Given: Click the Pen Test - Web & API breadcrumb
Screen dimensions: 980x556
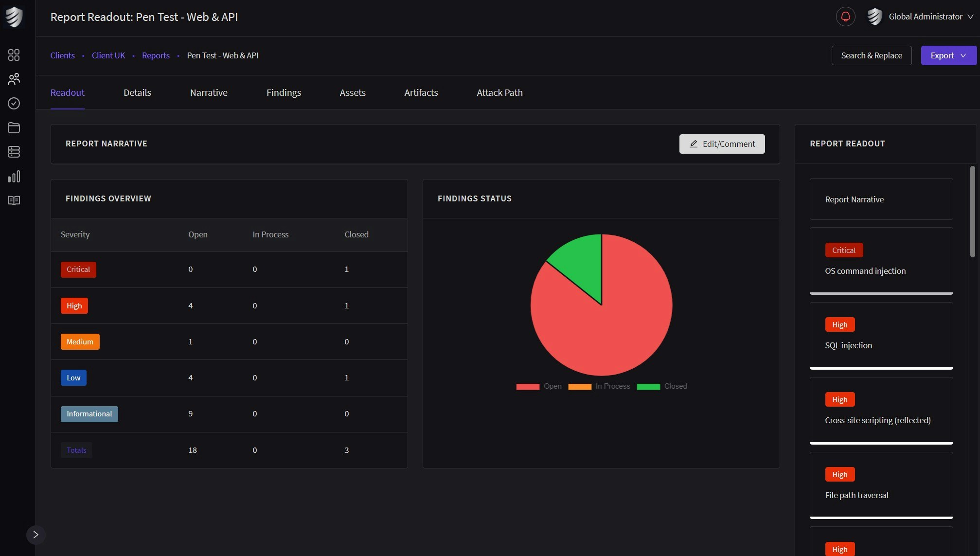Looking at the screenshot, I should point(223,55).
